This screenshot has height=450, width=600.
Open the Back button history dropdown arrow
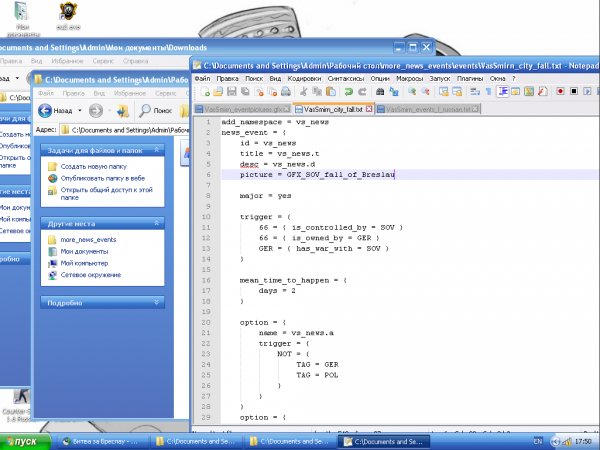click(x=78, y=110)
